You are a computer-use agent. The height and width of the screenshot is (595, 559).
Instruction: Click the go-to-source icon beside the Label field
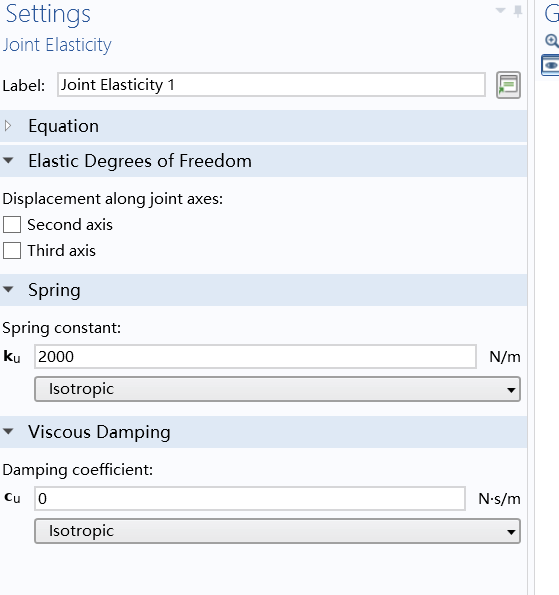click(x=508, y=85)
